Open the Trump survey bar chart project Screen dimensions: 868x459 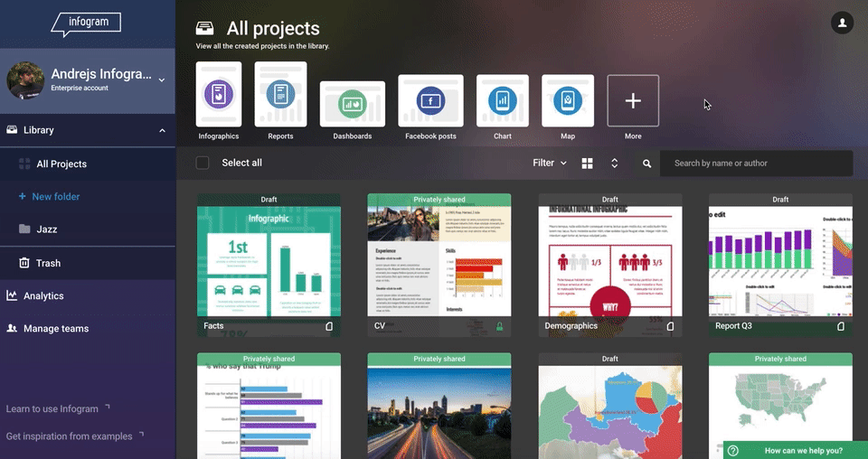pos(269,406)
